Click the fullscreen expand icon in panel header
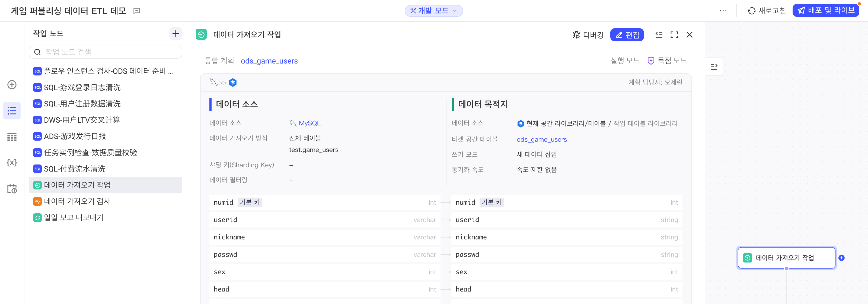The height and width of the screenshot is (304, 868). point(674,35)
